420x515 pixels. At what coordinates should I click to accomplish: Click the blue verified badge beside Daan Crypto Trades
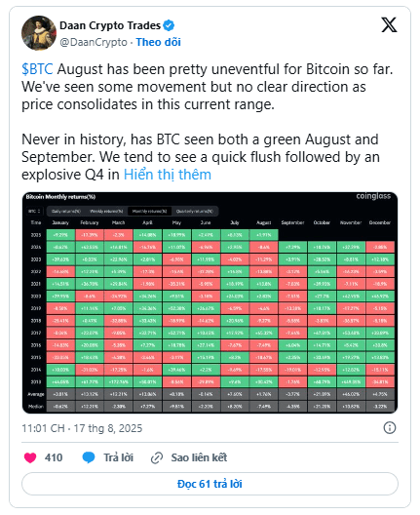169,25
